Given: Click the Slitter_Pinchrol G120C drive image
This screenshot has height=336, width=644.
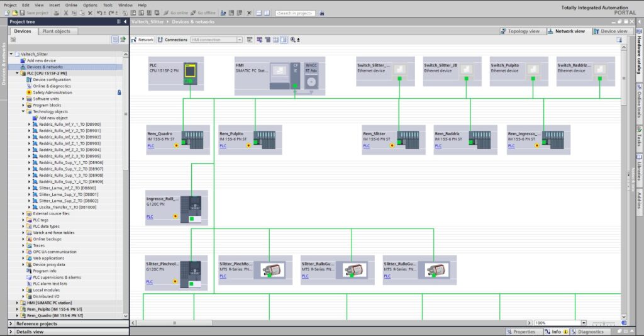Looking at the screenshot, I should click(191, 274).
